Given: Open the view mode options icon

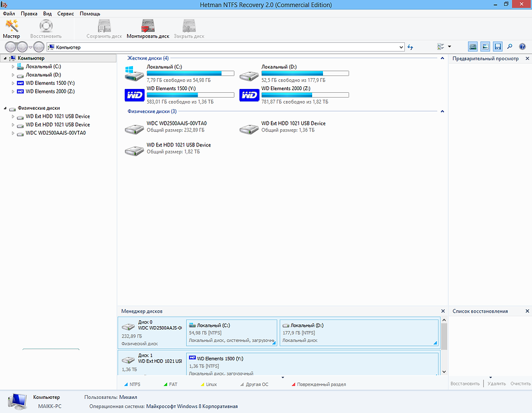Looking at the screenshot, I should coord(441,47).
